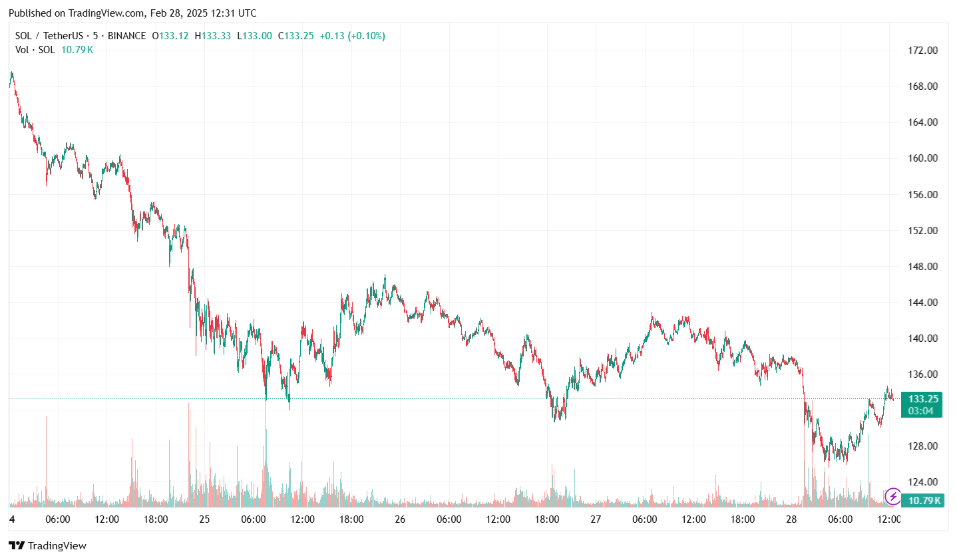The image size is (957, 560).
Task: Click the H133.33 high value in legend
Action: click(213, 36)
